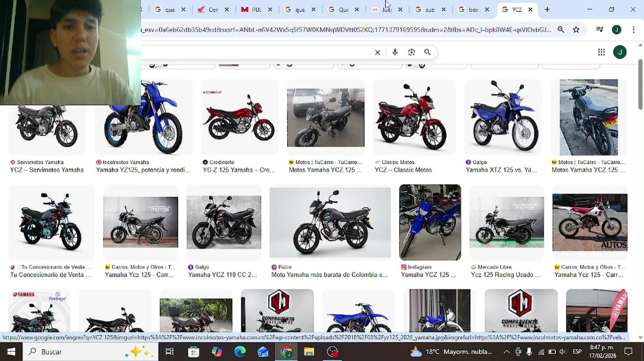Open the Incolmotos Yamaha YZ125 result link

(143, 170)
